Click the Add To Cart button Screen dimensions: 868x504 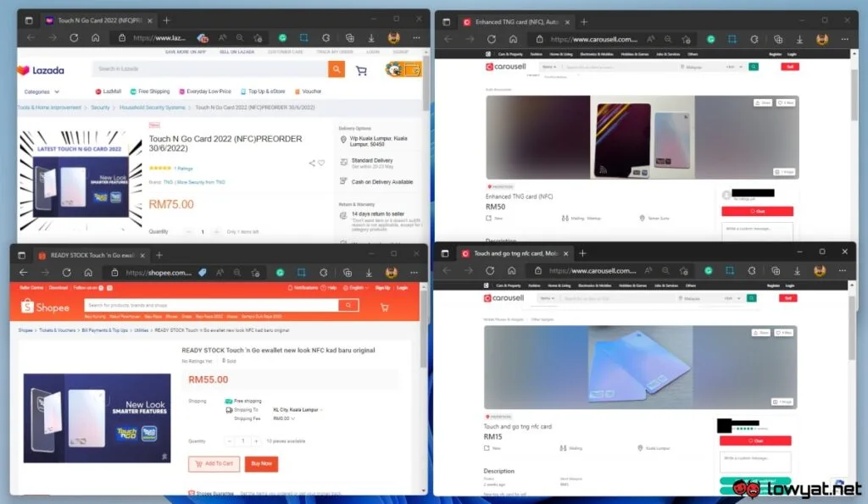coord(214,463)
